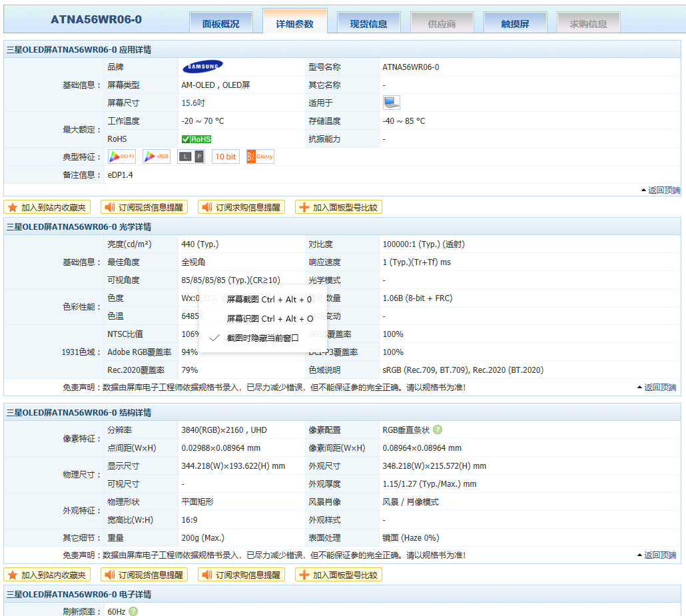Viewport: 686px width, 616px height.
Task: Select the 详细参数 tab
Action: [295, 21]
